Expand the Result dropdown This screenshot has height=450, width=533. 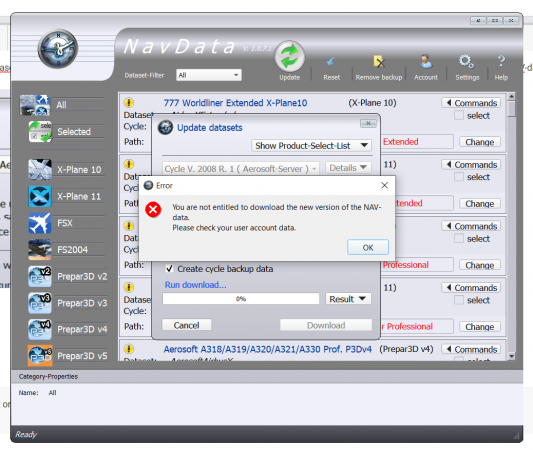[x=348, y=299]
